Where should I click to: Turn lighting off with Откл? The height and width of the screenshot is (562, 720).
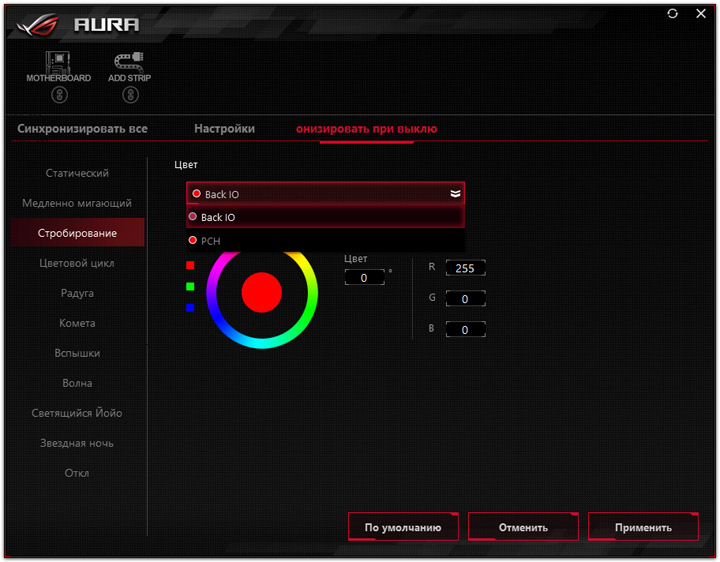pos(77,473)
